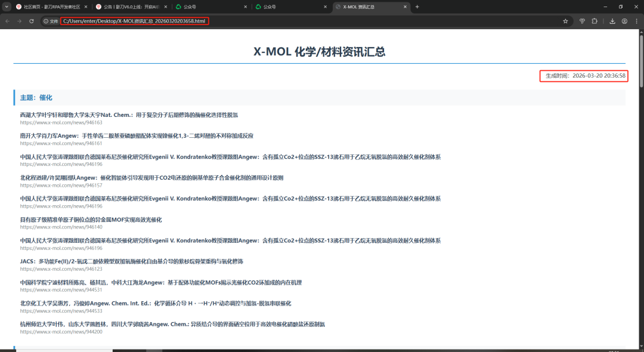This screenshot has height=352, width=644.
Task: Open the Extensions puzzle icon
Action: [x=595, y=21]
